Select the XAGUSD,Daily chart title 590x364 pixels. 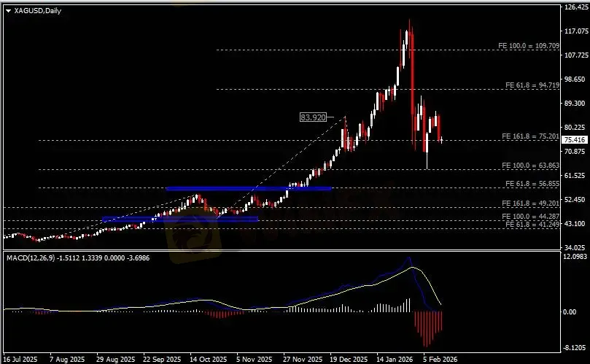[38, 11]
